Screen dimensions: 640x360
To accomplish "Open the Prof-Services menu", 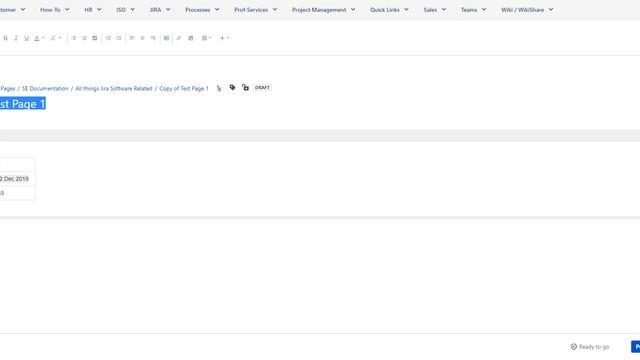I will coord(256,9).
